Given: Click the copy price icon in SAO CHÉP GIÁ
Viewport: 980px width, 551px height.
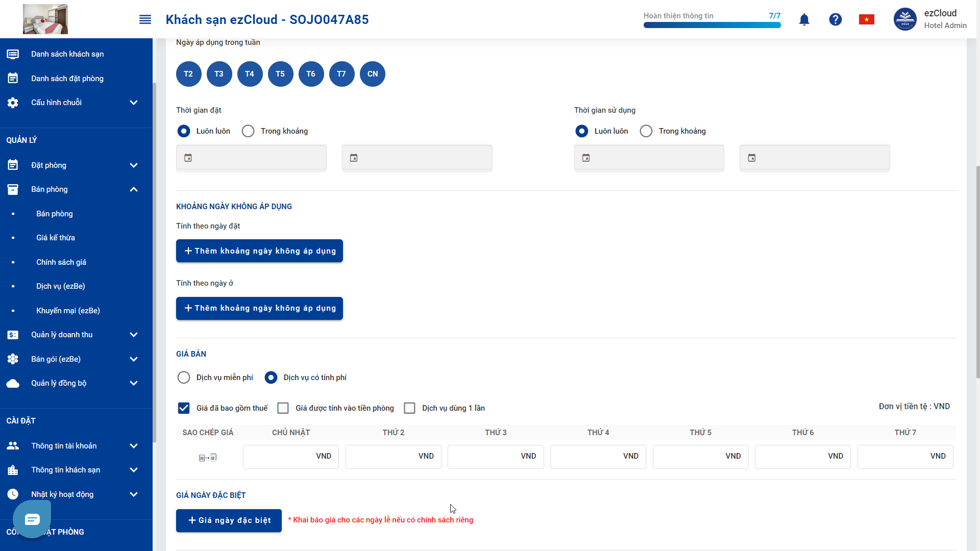Looking at the screenshot, I should click(x=208, y=458).
